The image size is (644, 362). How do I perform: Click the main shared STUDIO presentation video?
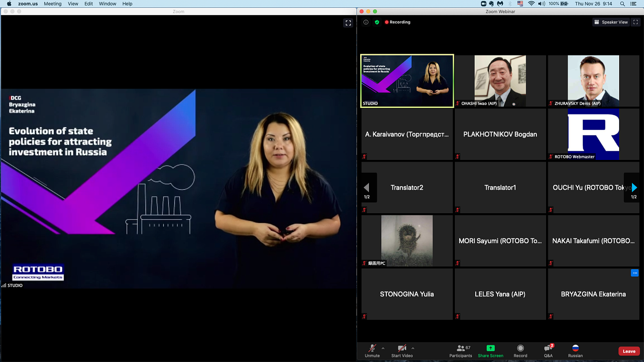pos(178,188)
